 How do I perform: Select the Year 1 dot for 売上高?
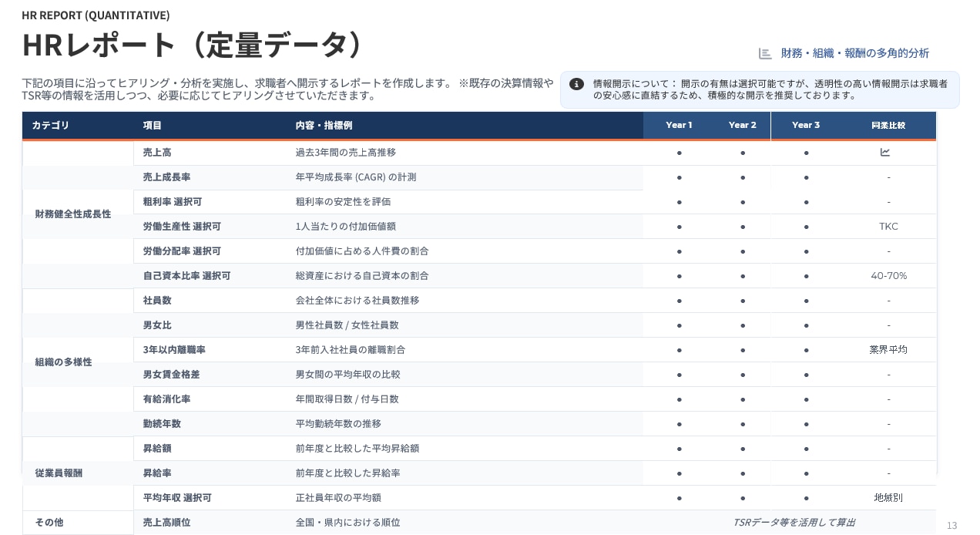[679, 153]
